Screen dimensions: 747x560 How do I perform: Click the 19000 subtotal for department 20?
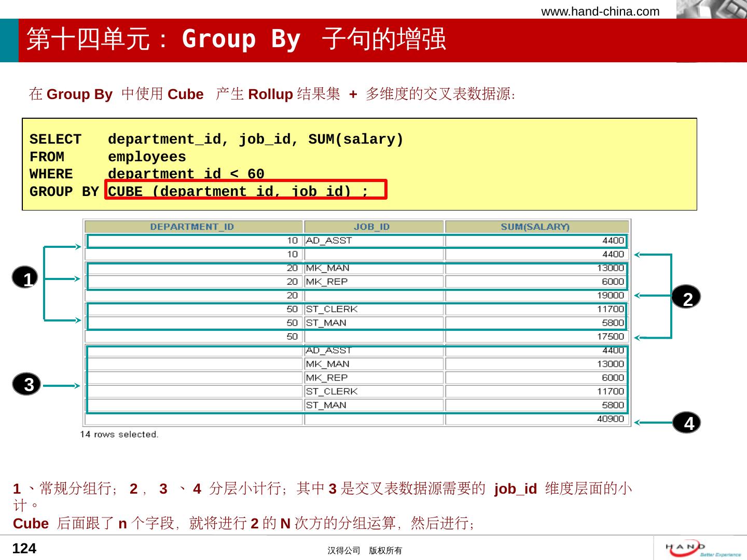coord(610,296)
